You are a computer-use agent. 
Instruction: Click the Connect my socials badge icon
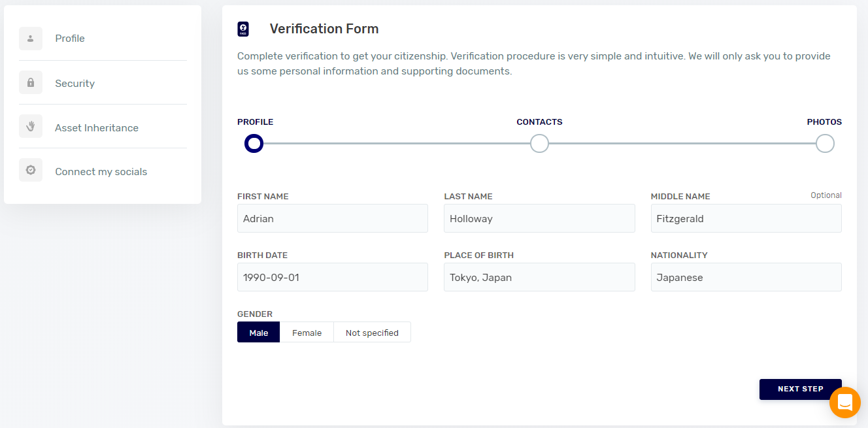tap(31, 171)
